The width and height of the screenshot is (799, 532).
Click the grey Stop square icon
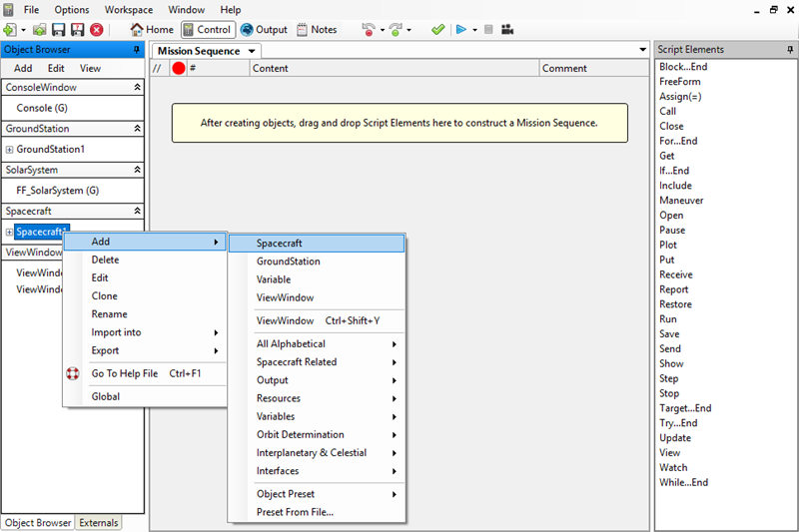[488, 30]
